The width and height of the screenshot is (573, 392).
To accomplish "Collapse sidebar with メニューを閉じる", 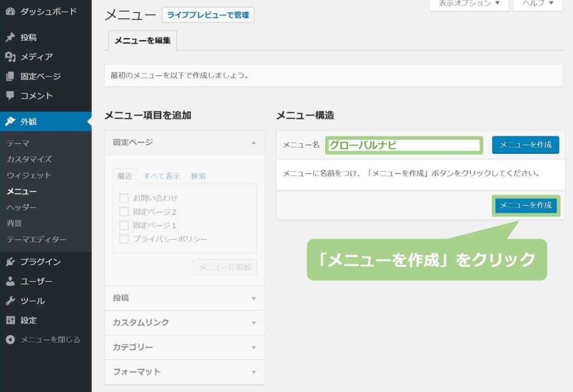I will (x=50, y=339).
